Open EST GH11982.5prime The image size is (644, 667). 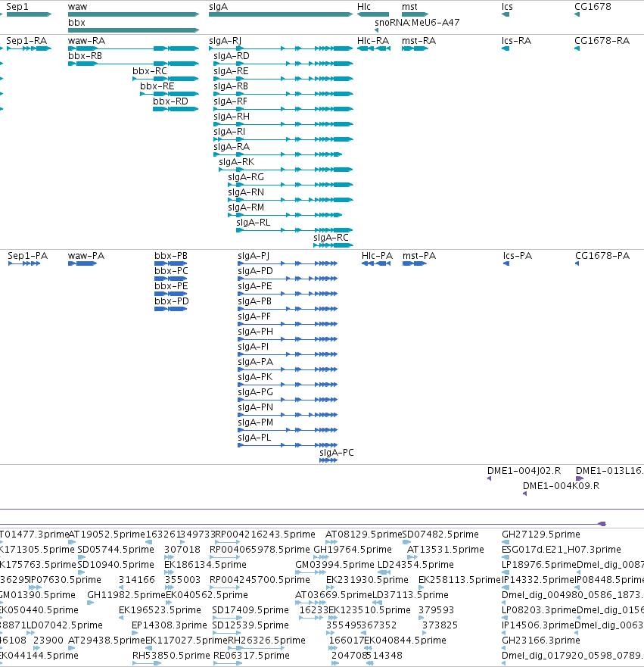[x=91, y=603]
